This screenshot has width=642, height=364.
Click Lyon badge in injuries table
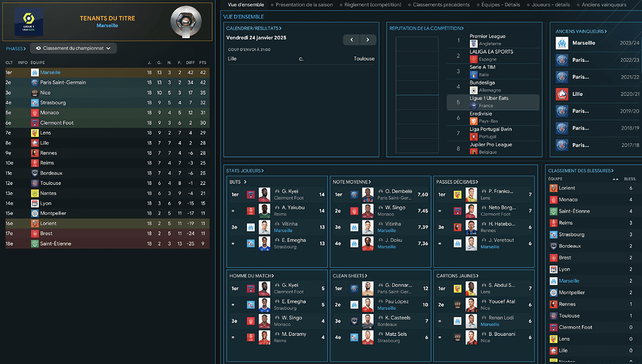tap(553, 269)
